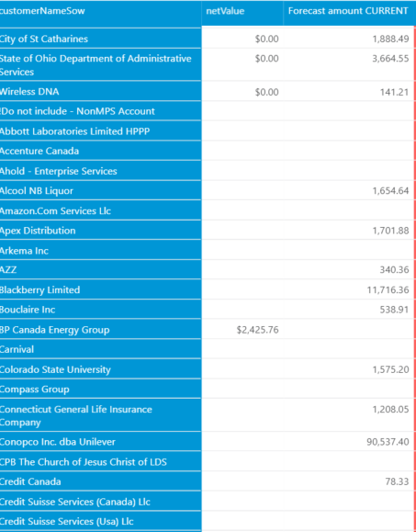Click netValue $2,425.76 for BP Canada
The height and width of the screenshot is (532, 416).
(x=258, y=330)
